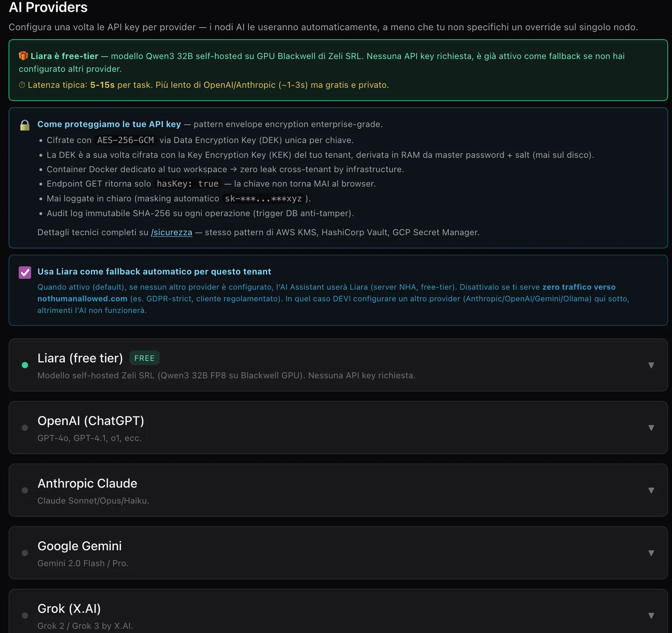Click the FREE badge on Liara
This screenshot has width=672, height=633.
click(144, 358)
